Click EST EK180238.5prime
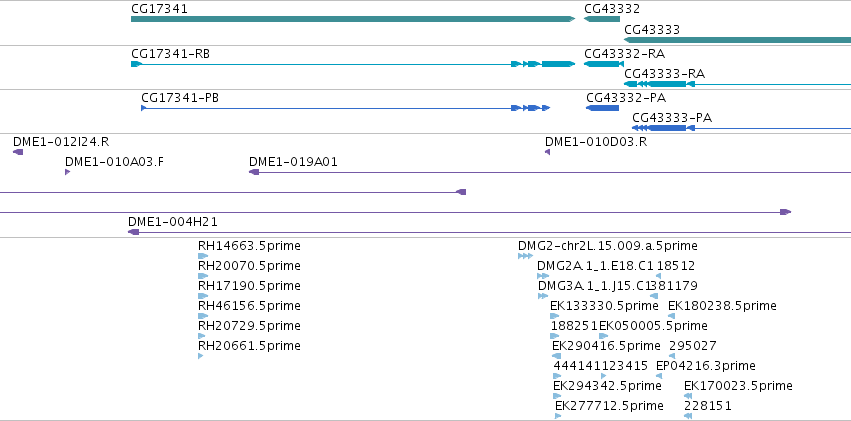The height and width of the screenshot is (421, 851). (x=671, y=316)
